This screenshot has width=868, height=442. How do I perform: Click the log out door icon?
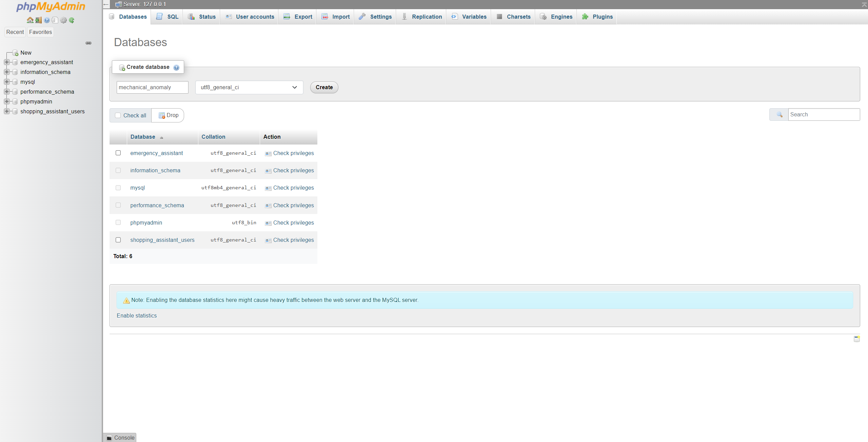tap(39, 20)
